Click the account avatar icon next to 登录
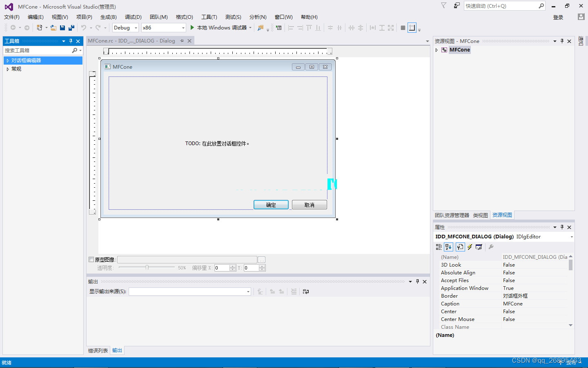This screenshot has height=368, width=588. (581, 17)
